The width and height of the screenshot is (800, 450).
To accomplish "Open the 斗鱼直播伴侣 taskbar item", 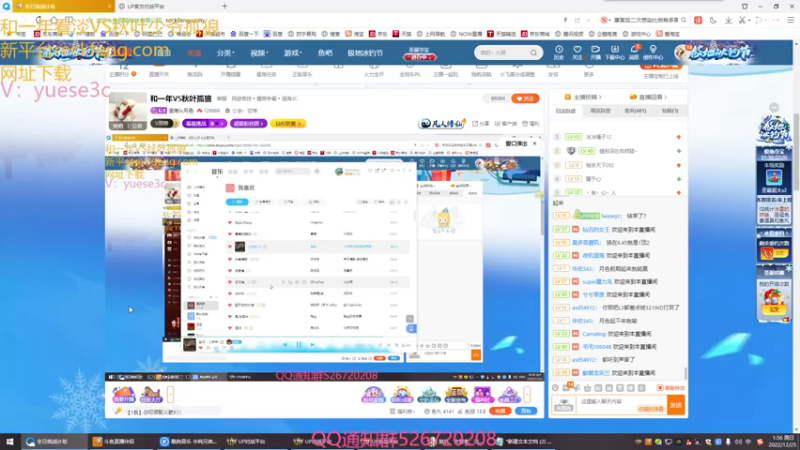I will [x=118, y=441].
